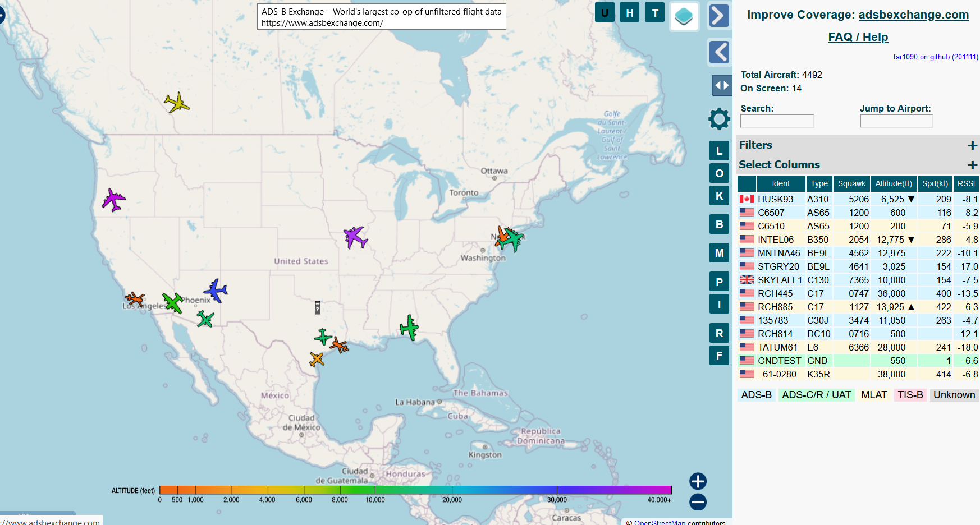The height and width of the screenshot is (525, 980).
Task: Zoom out with the minus button
Action: [698, 502]
